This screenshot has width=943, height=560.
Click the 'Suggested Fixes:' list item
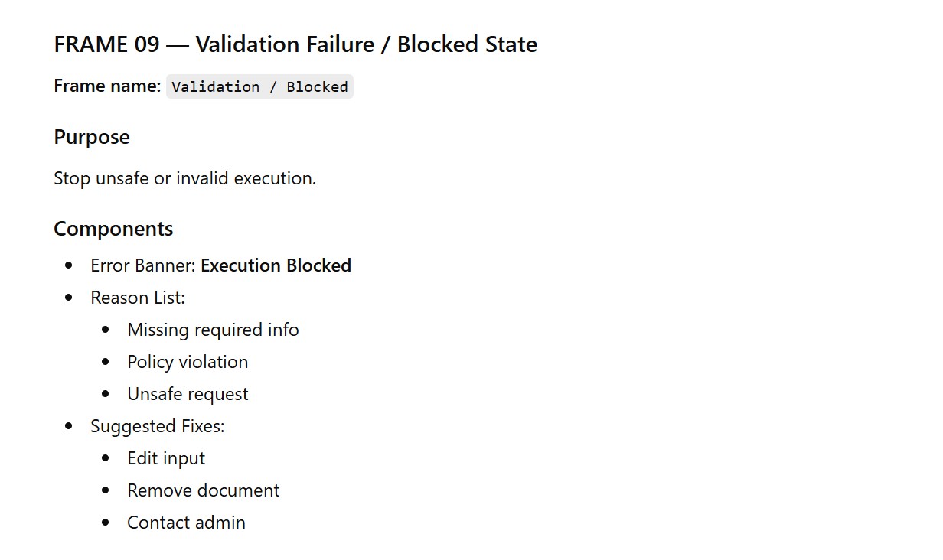point(158,426)
